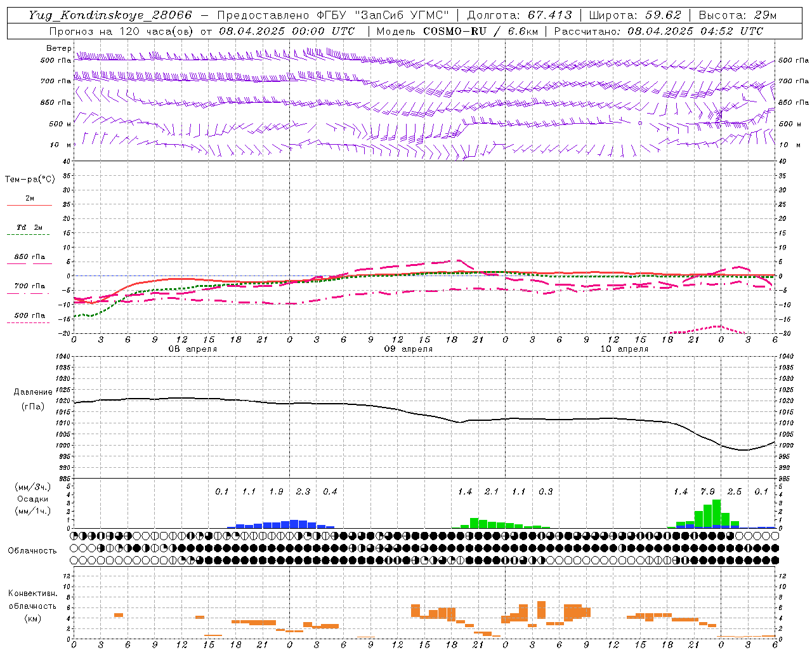The image size is (812, 650).
Task: Click the 08 апреля date label
Action: point(192,349)
